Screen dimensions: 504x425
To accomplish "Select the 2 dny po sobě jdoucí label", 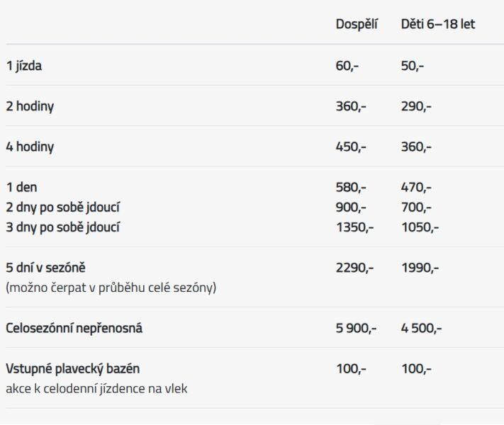I will (x=63, y=208).
